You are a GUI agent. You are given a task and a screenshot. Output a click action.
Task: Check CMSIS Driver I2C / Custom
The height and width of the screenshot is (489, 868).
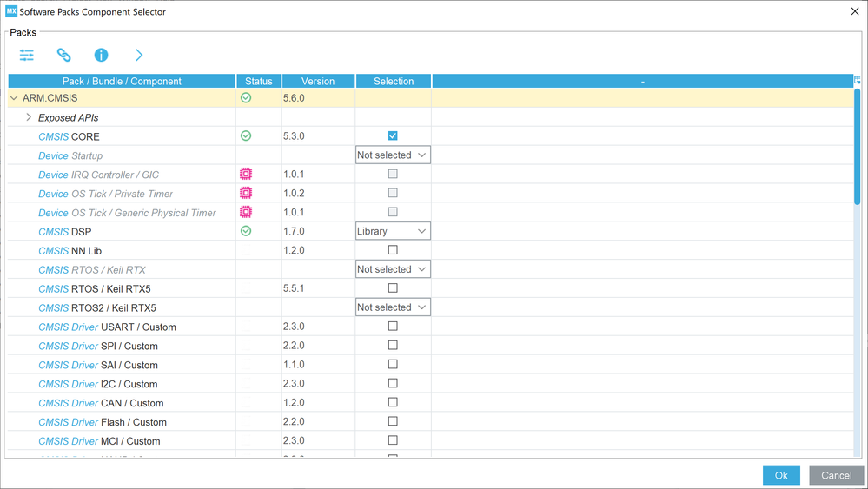coord(393,383)
